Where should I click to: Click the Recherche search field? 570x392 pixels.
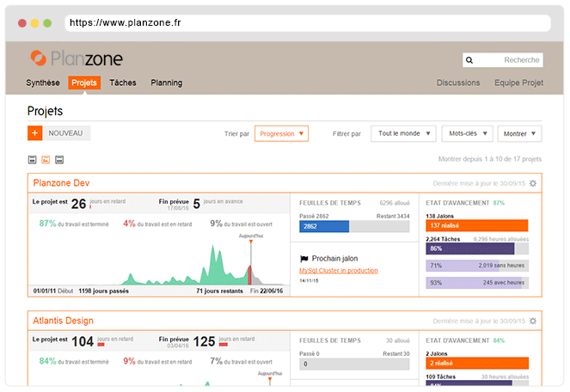pyautogui.click(x=503, y=60)
